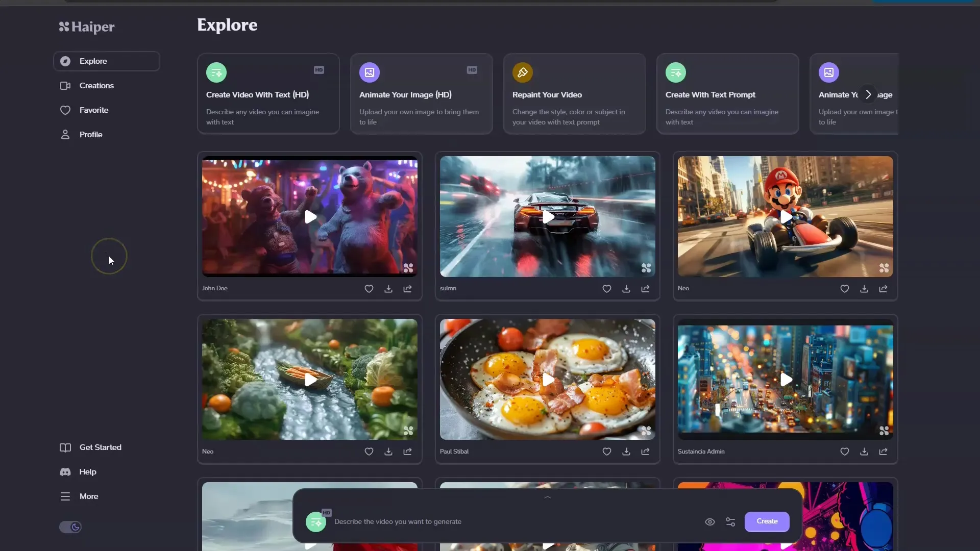Click the eye visibility icon in prompt bar
Screen dimensions: 980x551
pyautogui.click(x=710, y=521)
